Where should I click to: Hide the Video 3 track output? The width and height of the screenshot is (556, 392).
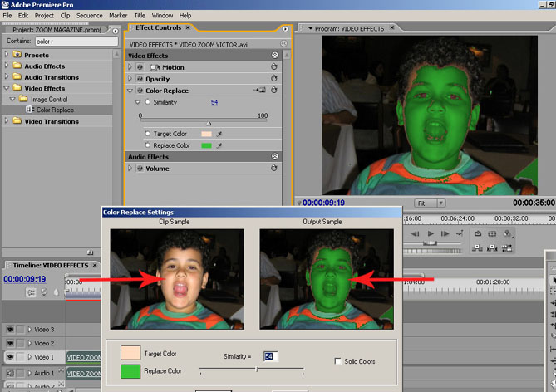tap(9, 330)
